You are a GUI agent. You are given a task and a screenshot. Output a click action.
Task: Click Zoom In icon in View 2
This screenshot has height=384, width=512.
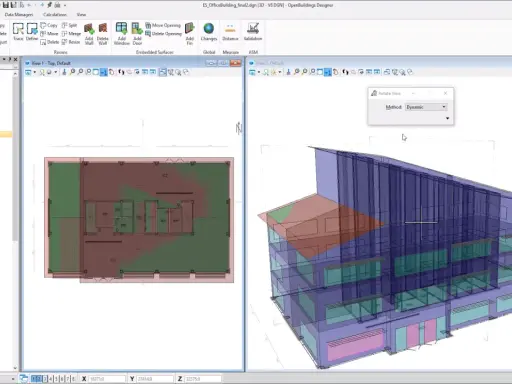(296, 72)
